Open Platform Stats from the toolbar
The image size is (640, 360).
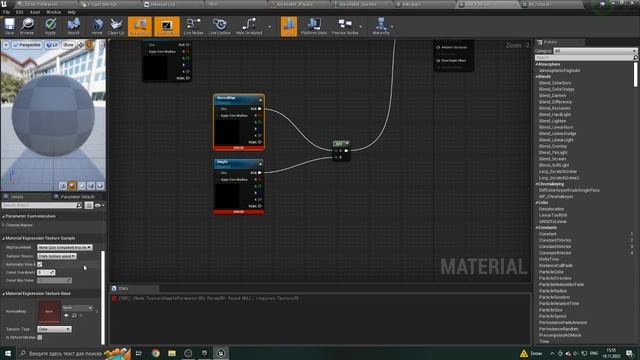[x=314, y=26]
